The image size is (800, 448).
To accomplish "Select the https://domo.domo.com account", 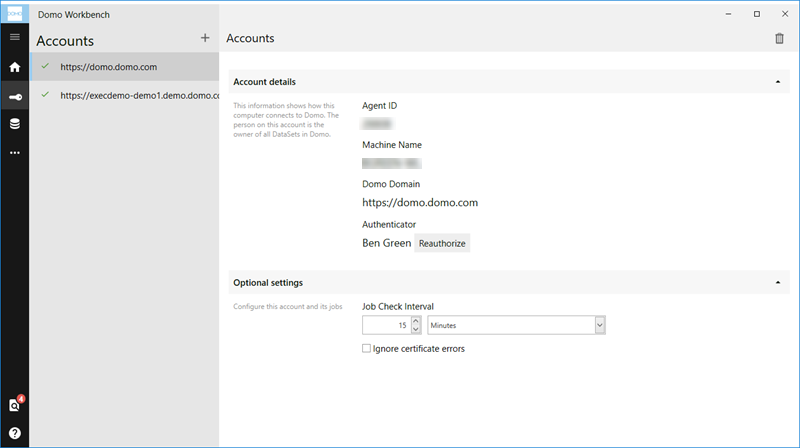I will (x=124, y=67).
